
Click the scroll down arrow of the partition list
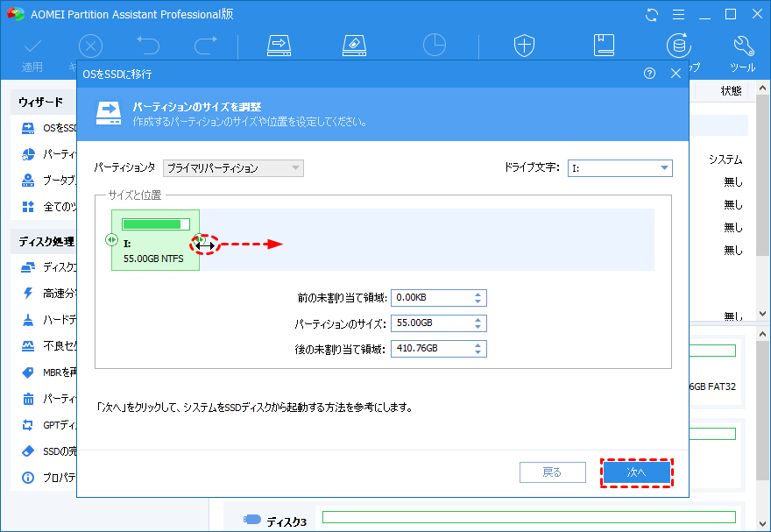click(762, 313)
